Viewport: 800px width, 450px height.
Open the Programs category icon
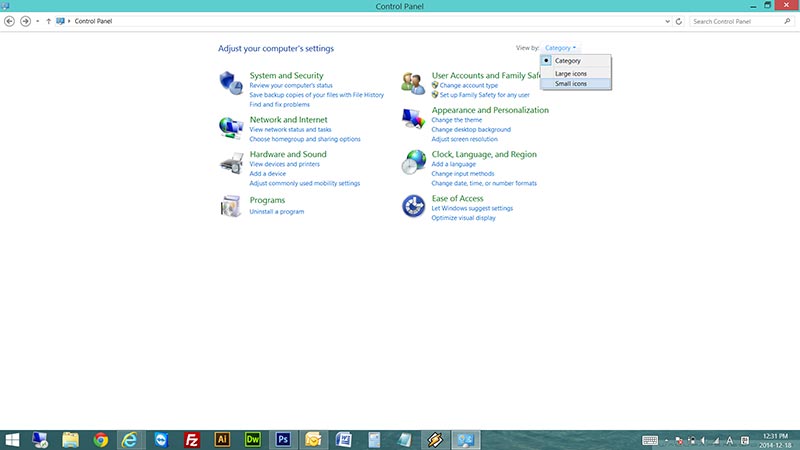(x=231, y=206)
